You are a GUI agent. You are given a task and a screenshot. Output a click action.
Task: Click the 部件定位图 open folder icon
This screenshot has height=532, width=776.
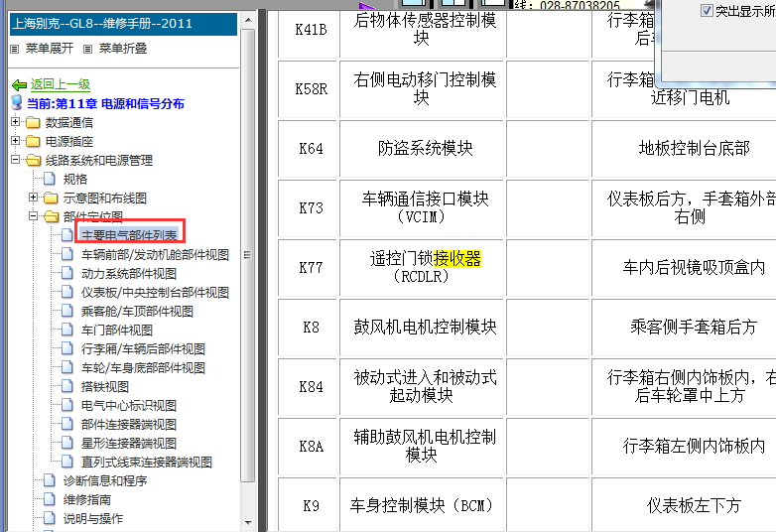(51, 216)
